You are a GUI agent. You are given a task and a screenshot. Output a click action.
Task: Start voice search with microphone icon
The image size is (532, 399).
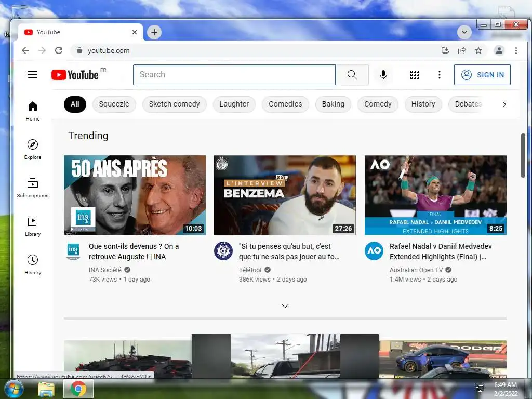tap(383, 75)
